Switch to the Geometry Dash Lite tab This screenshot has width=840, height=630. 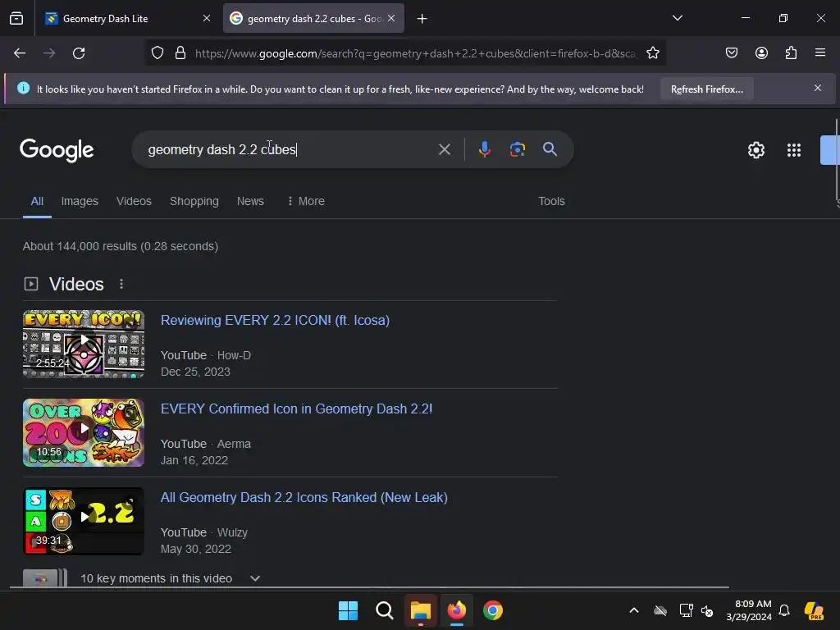[126, 19]
